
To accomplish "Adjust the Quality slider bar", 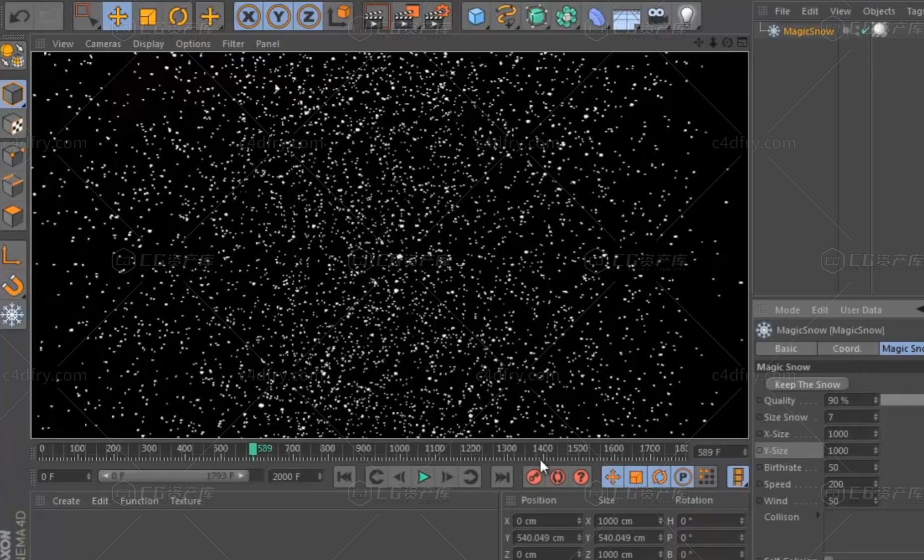I will (x=902, y=400).
